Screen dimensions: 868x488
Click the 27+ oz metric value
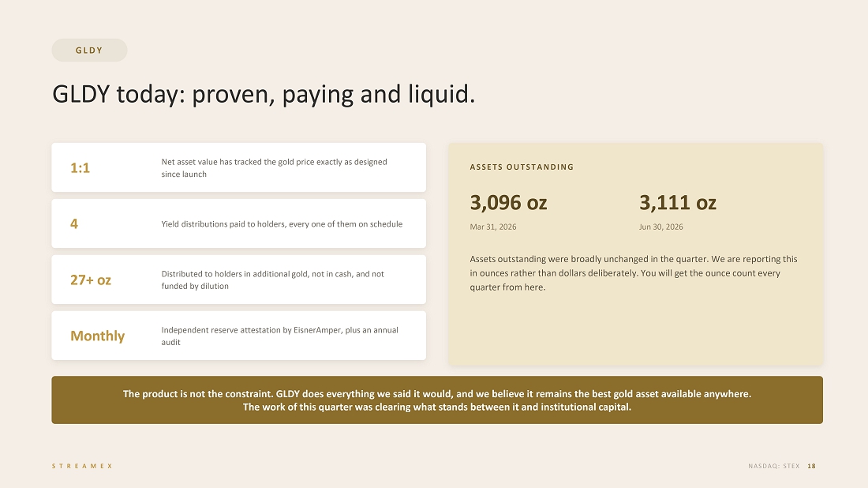pyautogui.click(x=91, y=280)
